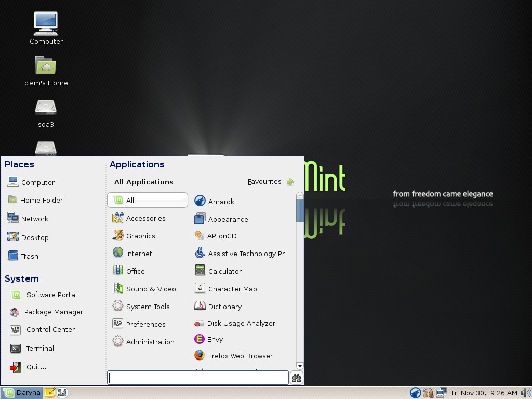Image resolution: width=532 pixels, height=399 pixels.
Task: Launch Terminal from its System icon
Action: [x=16, y=349]
